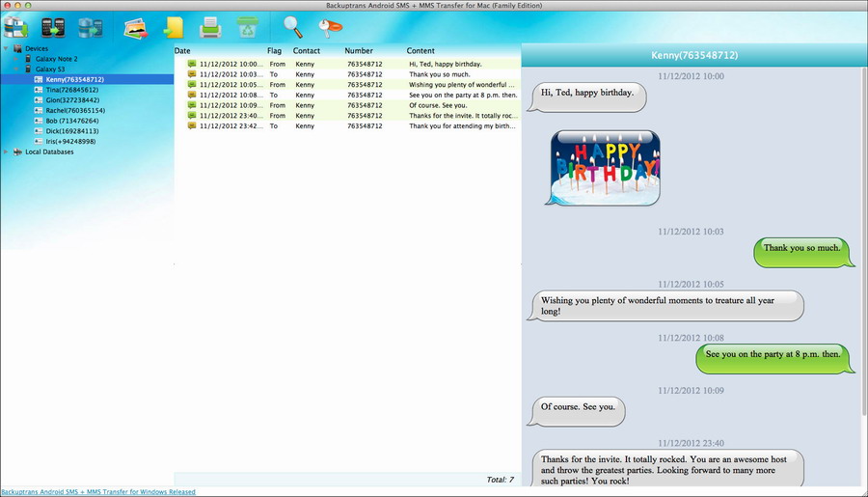Select contact Iris(+94248998) in tree
The width and height of the screenshot is (868, 497).
70,141
